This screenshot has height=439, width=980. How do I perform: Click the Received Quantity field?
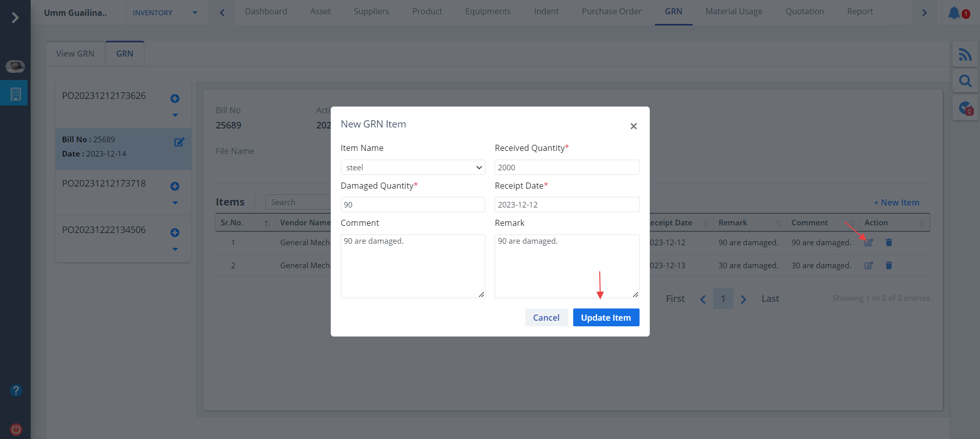[x=567, y=167]
